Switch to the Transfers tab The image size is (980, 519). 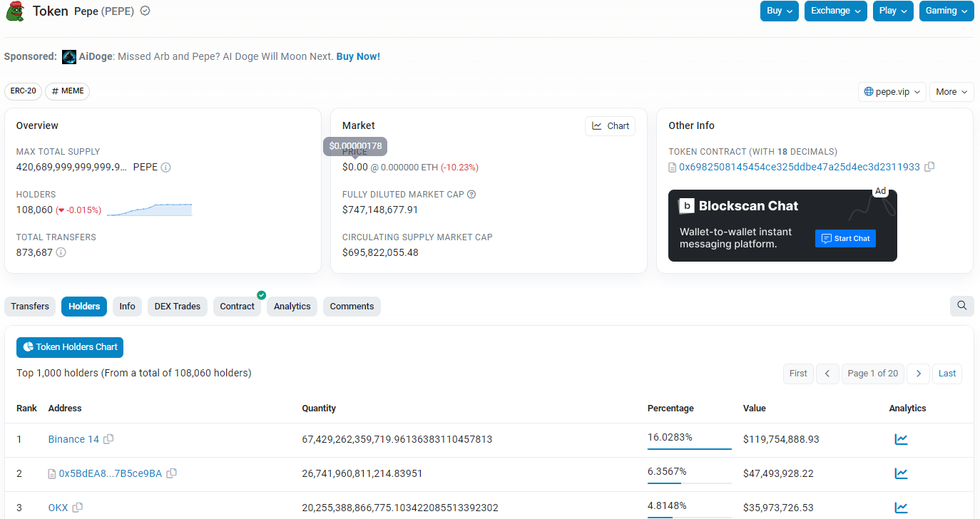(30, 307)
